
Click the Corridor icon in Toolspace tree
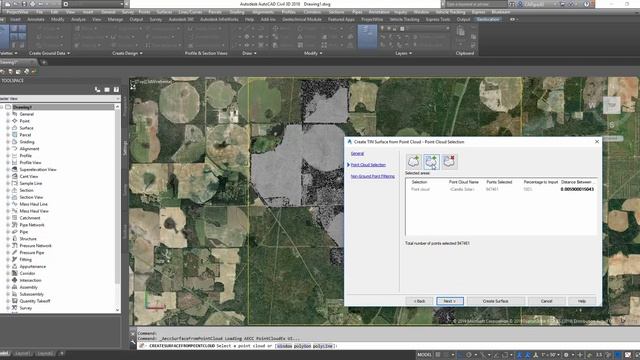pos(15,273)
